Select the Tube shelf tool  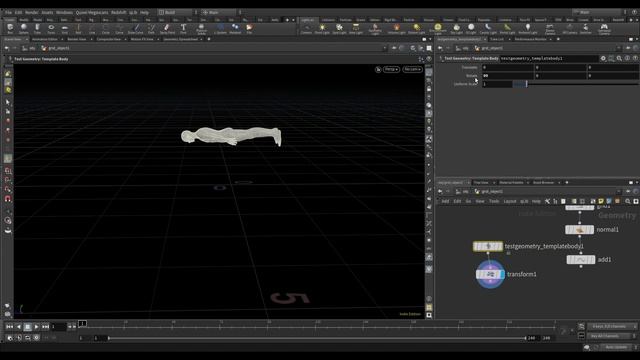coord(37,29)
